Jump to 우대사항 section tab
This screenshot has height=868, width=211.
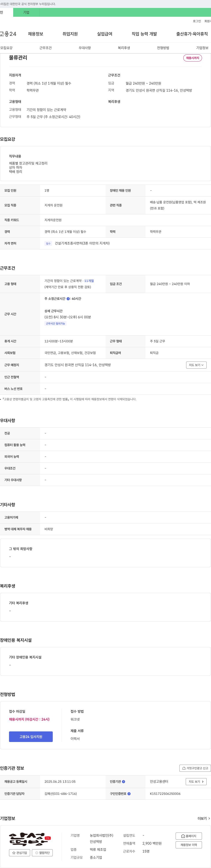85,48
